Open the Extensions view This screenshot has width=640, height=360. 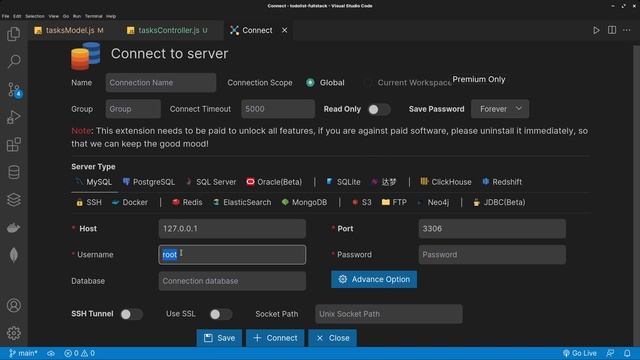[x=13, y=144]
